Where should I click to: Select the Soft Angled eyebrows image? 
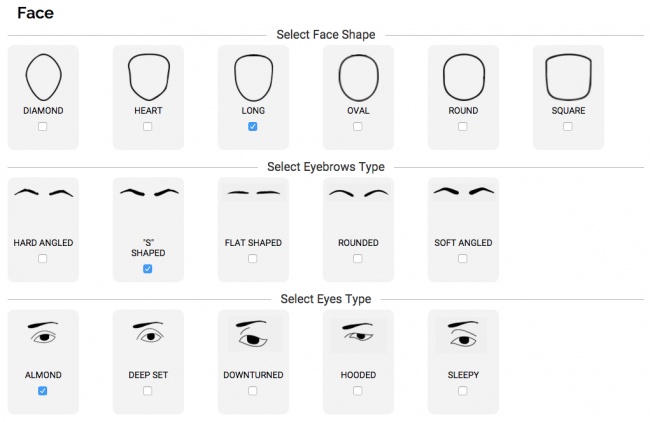pos(462,192)
